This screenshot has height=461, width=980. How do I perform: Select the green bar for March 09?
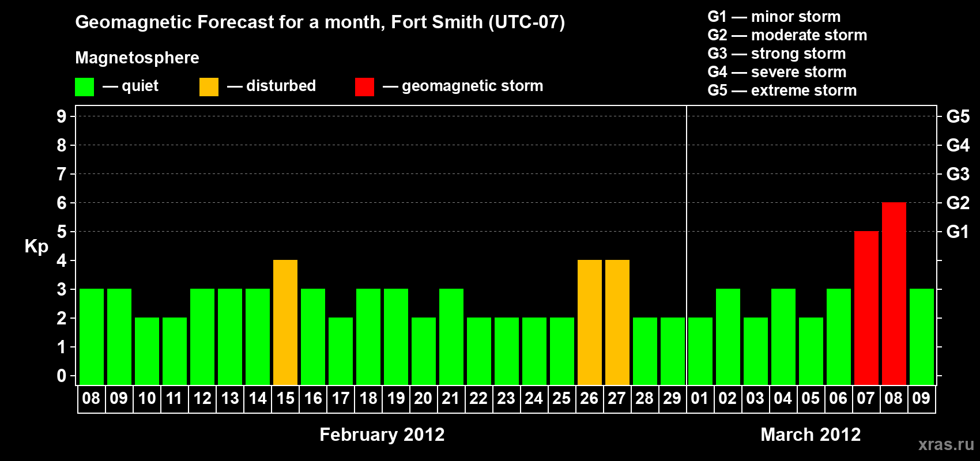(x=922, y=337)
